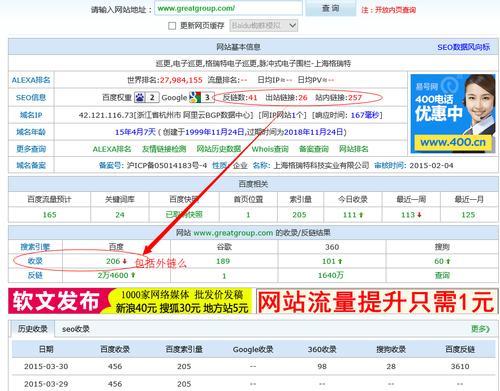Click the SEO信息 row label

pos(31,98)
